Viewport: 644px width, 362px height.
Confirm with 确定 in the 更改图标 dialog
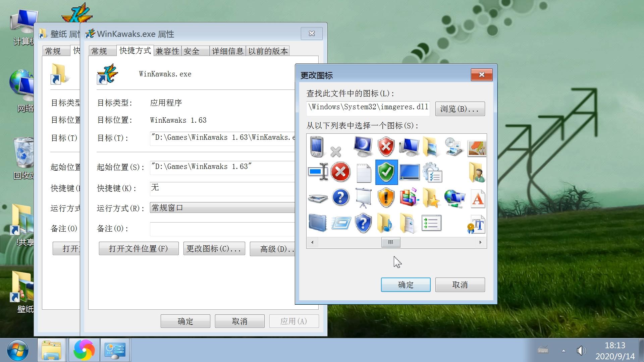[x=406, y=285]
